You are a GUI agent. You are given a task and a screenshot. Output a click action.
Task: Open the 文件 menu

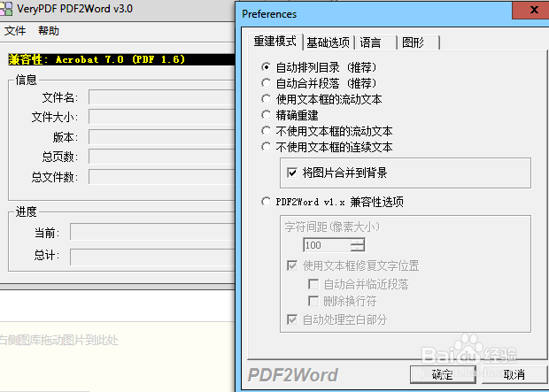[15, 31]
